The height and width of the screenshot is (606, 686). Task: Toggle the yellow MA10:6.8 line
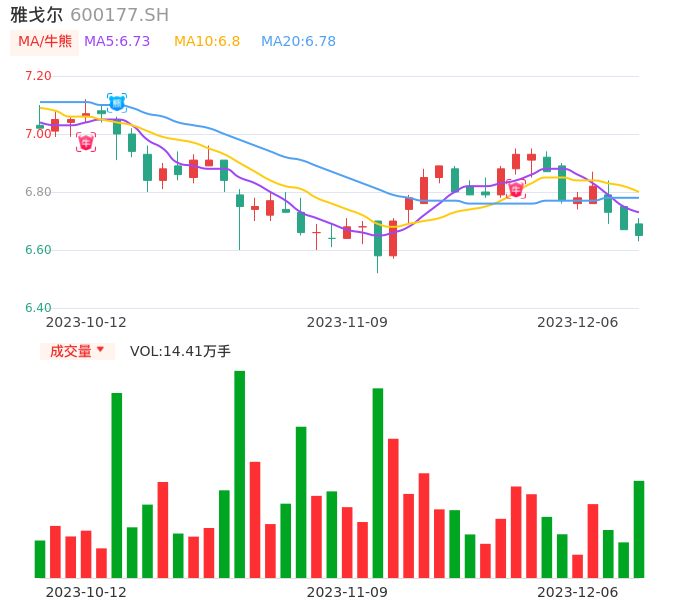(x=207, y=42)
